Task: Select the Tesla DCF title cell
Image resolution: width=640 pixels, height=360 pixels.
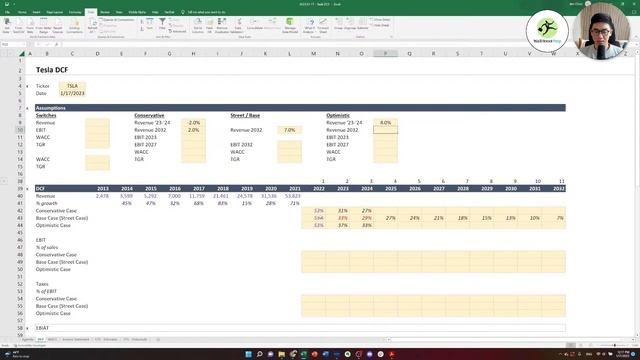Action: tap(52, 70)
